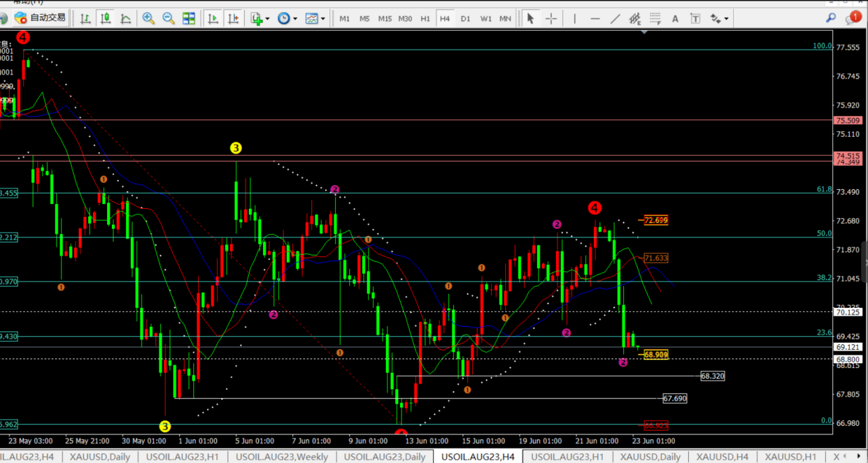
Task: Select the M30 timeframe
Action: [405, 18]
